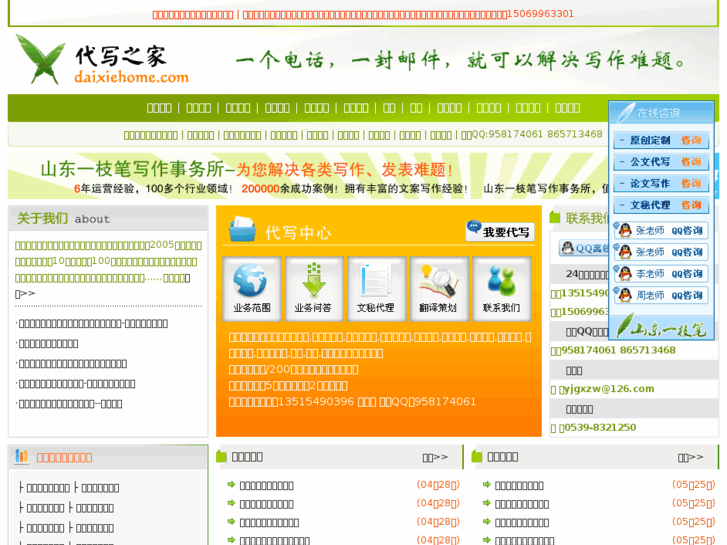This screenshot has width=727, height=545.
Task: Click the 我要代写 button
Action: click(500, 231)
